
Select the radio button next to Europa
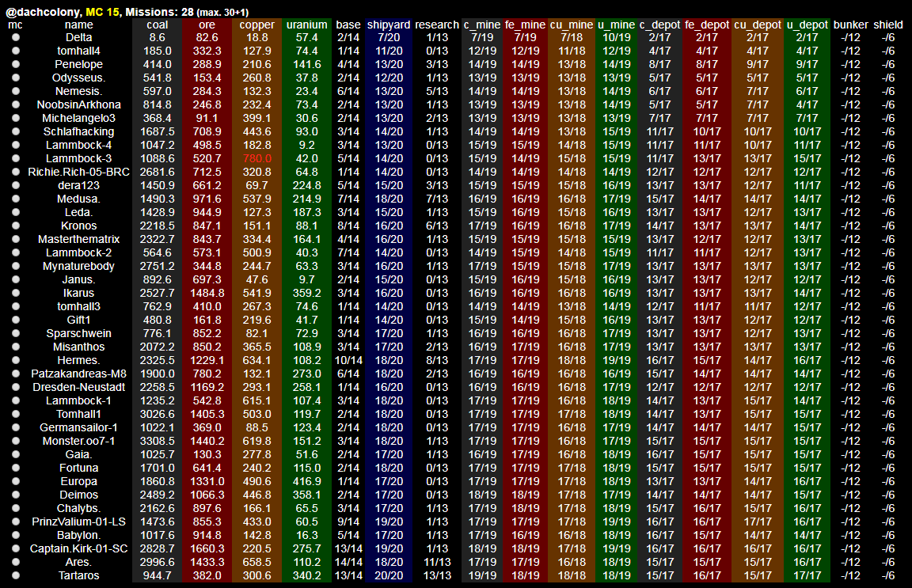[x=16, y=481]
